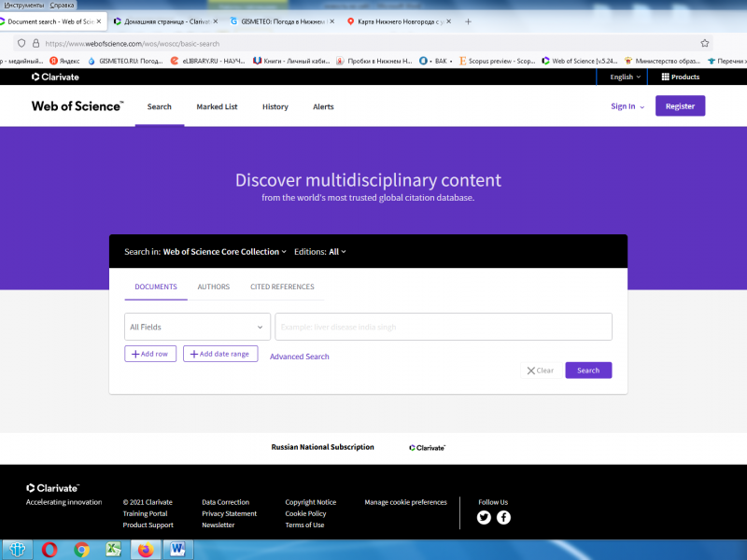Image resolution: width=747 pixels, height=560 pixels.
Task: Open Excel from the Windows taskbar
Action: pos(113,550)
